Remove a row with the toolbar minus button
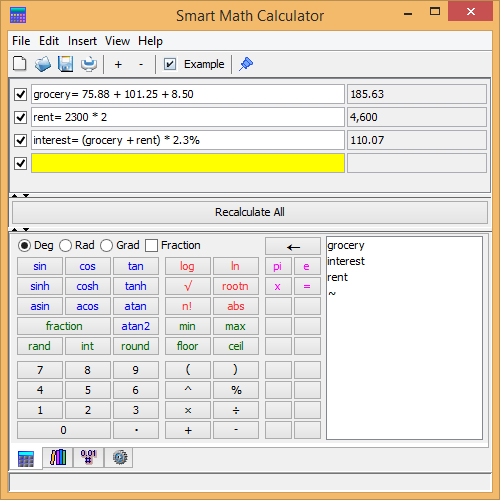 [x=141, y=64]
